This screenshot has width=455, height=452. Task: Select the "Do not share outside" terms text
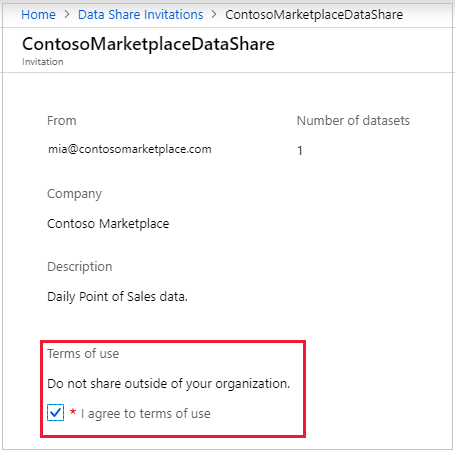click(169, 384)
